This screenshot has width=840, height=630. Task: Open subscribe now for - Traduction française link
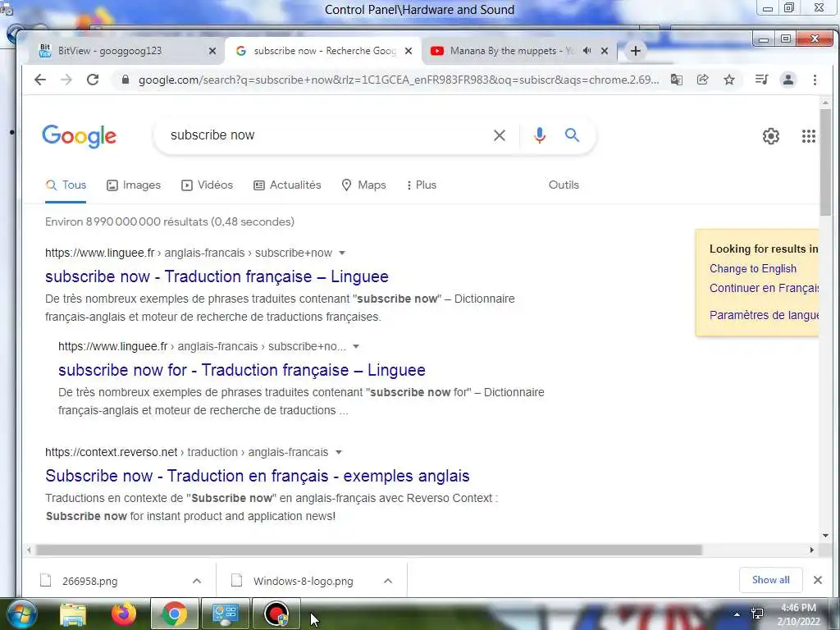pos(242,370)
